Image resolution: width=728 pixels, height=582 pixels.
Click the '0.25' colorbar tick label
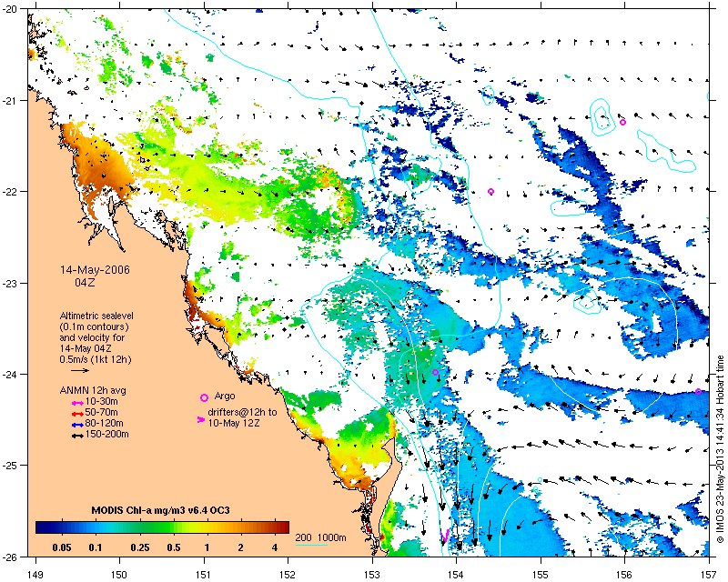pyautogui.click(x=140, y=547)
